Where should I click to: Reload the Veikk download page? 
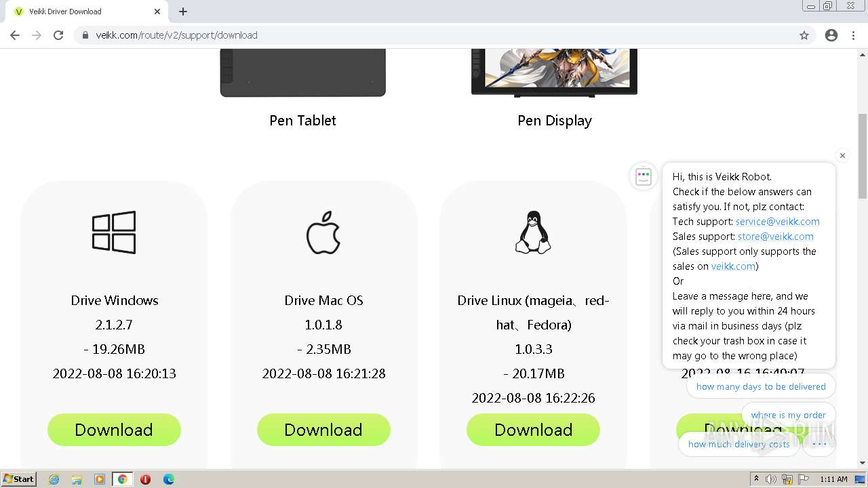point(58,35)
